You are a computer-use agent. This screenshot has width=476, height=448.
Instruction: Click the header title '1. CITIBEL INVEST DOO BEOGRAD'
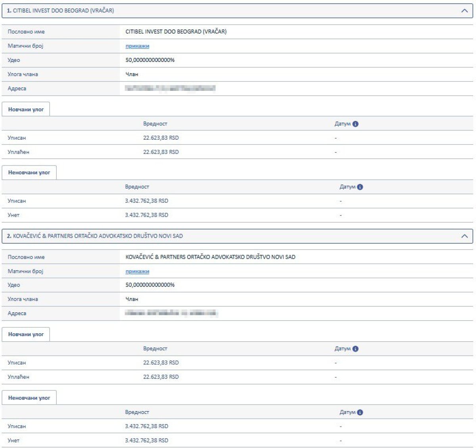(x=60, y=11)
